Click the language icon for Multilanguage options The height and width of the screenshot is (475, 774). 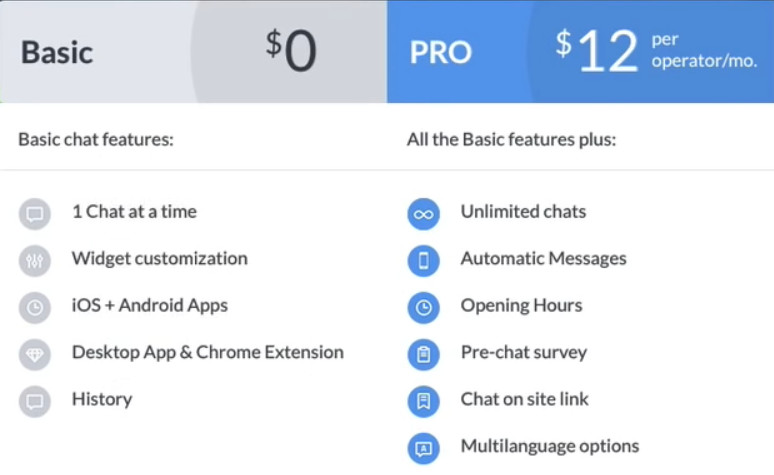tap(424, 448)
